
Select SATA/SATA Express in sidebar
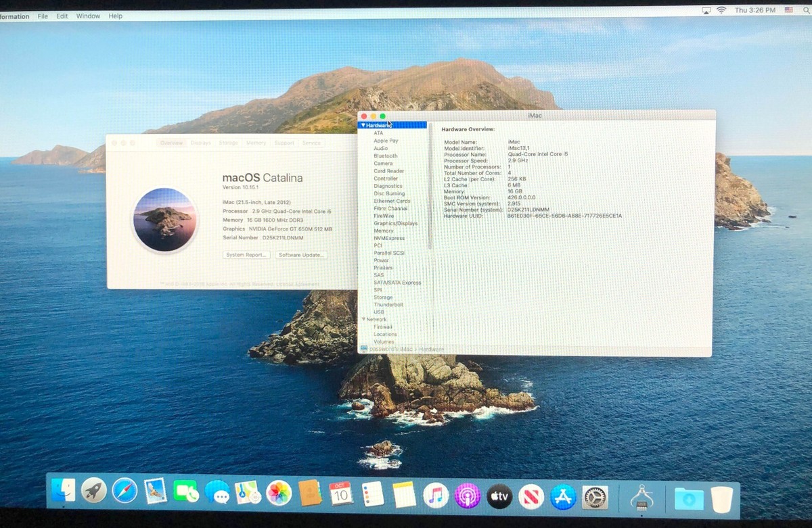coord(397,283)
